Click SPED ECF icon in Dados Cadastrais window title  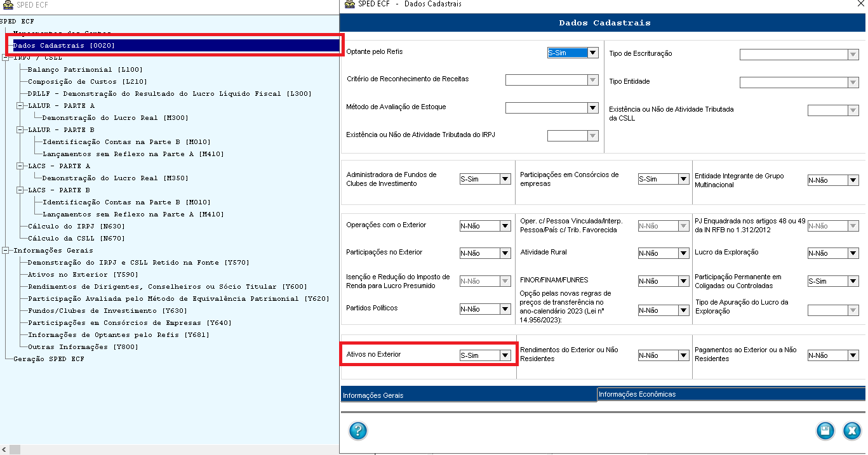click(349, 4)
